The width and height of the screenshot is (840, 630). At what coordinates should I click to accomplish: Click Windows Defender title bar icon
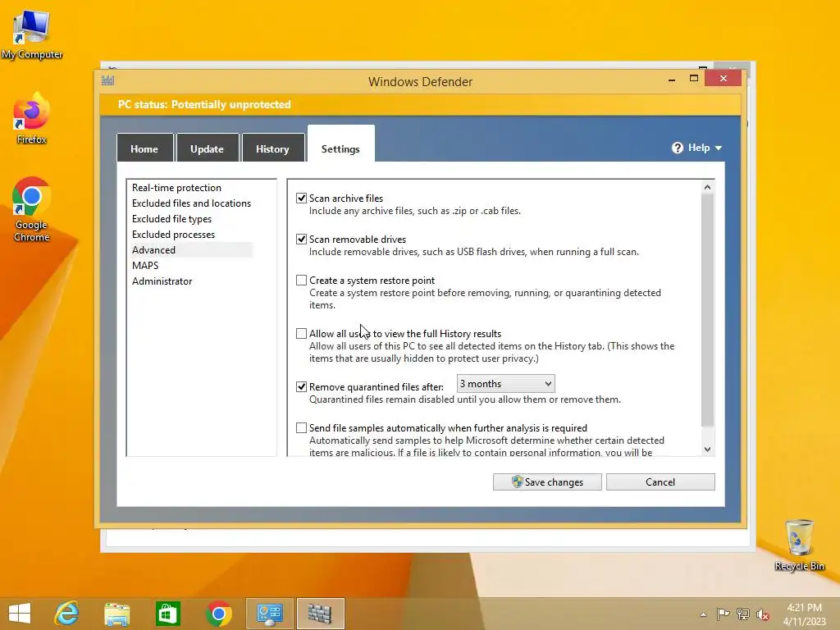pos(107,81)
